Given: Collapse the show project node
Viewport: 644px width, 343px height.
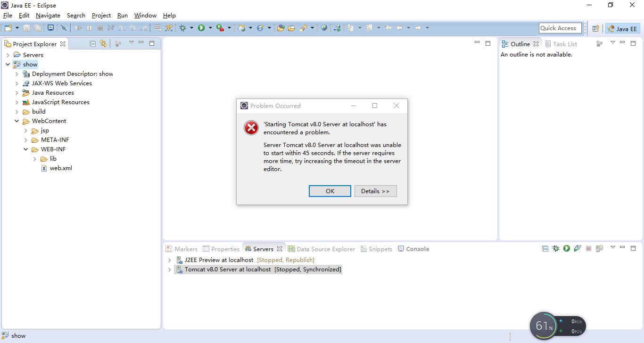Looking at the screenshot, I should click(8, 65).
